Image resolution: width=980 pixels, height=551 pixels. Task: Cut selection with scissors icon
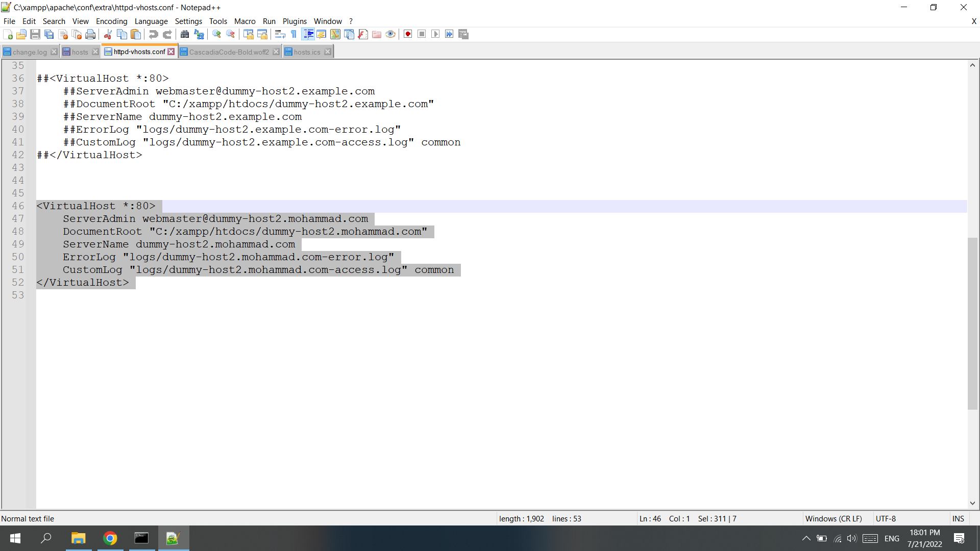click(108, 34)
